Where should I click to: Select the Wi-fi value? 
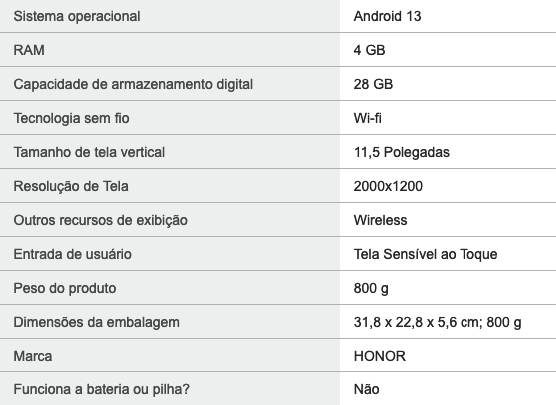tap(367, 118)
